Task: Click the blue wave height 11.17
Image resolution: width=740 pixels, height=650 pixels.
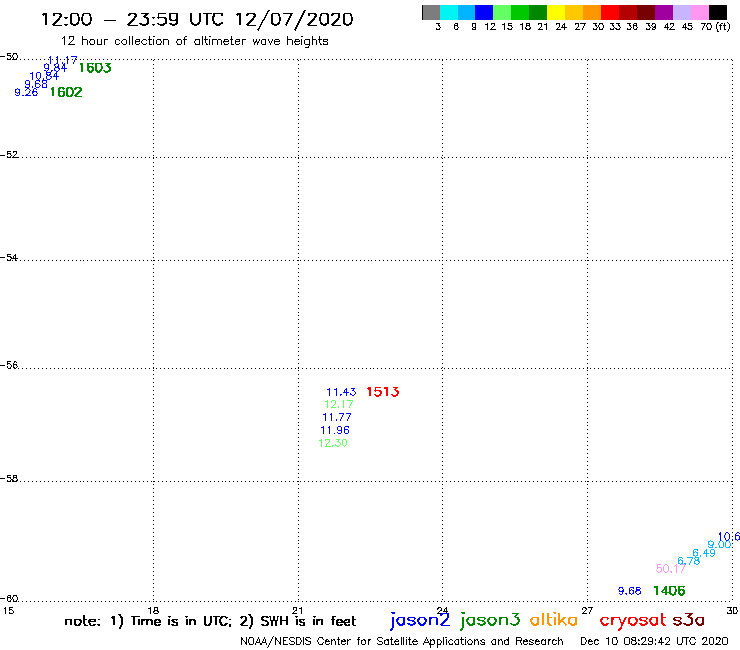Action: [x=62, y=60]
